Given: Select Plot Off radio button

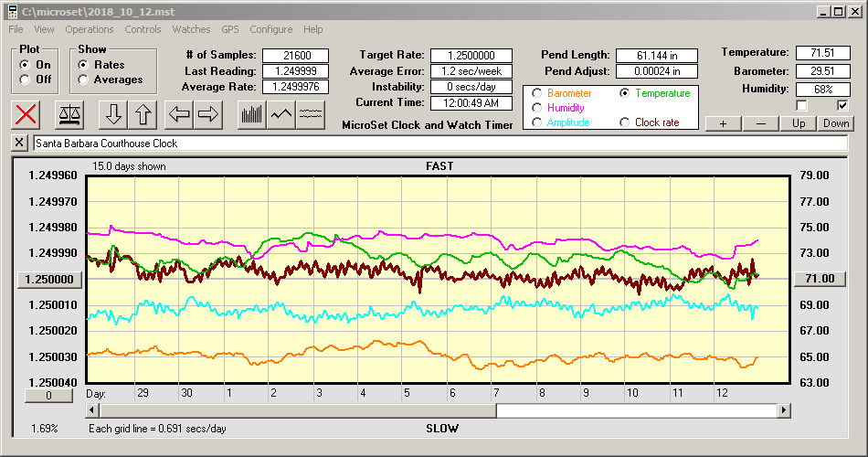Looking at the screenshot, I should click(25, 80).
